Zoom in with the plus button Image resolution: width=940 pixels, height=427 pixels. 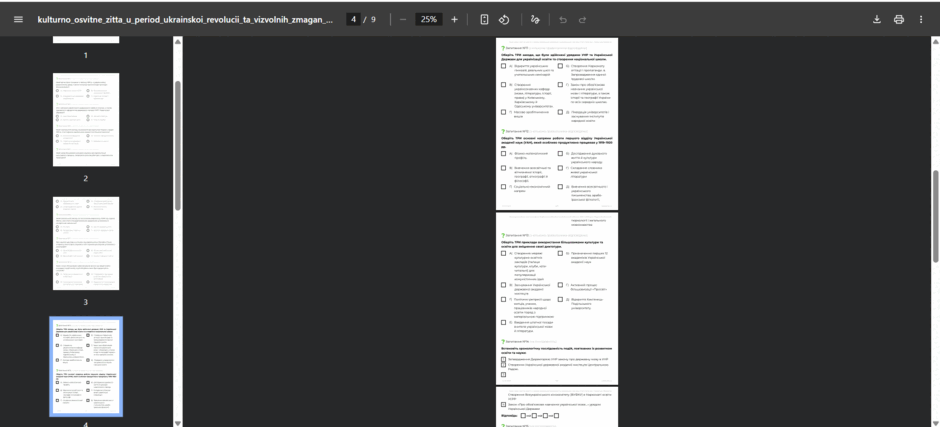[454, 19]
